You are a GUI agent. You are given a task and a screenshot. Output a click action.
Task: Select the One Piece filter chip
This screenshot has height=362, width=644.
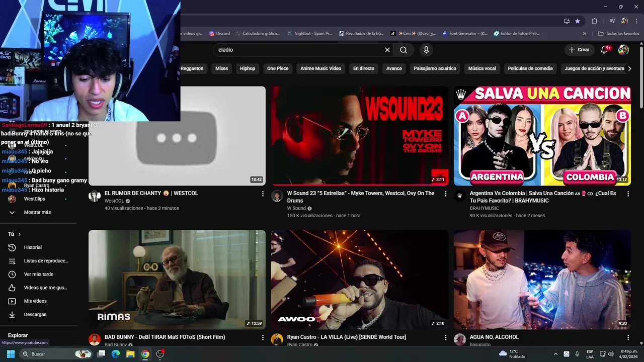pos(278,68)
